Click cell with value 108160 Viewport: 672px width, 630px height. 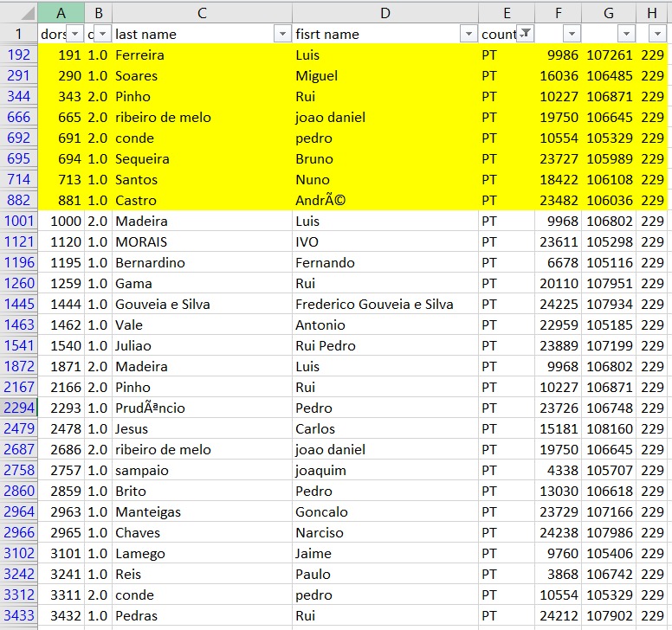point(609,428)
